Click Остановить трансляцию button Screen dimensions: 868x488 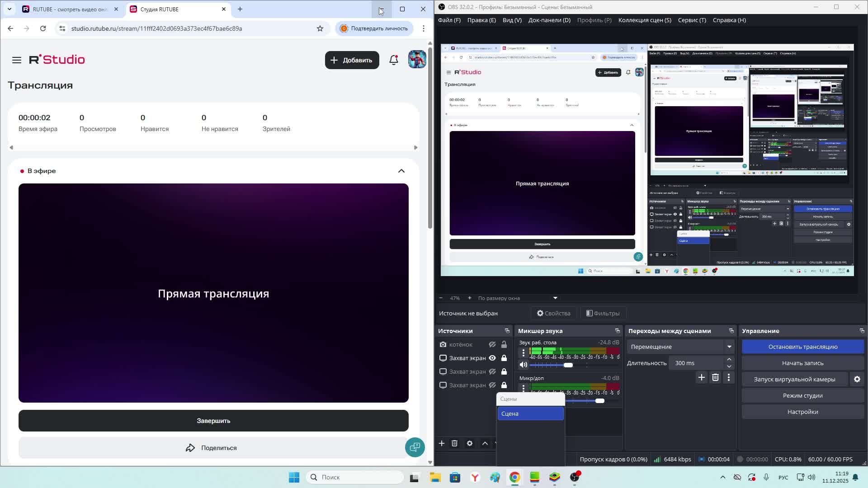pos(802,347)
